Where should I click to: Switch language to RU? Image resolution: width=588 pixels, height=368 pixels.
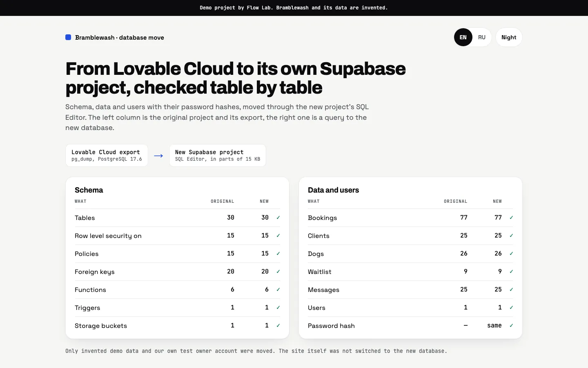tap(482, 37)
